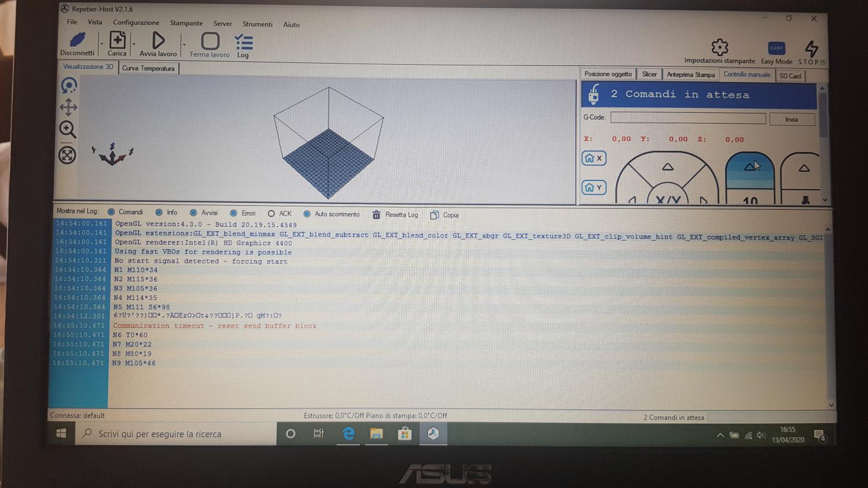
Task: Open Impostazioni stampante gear
Action: [x=720, y=47]
